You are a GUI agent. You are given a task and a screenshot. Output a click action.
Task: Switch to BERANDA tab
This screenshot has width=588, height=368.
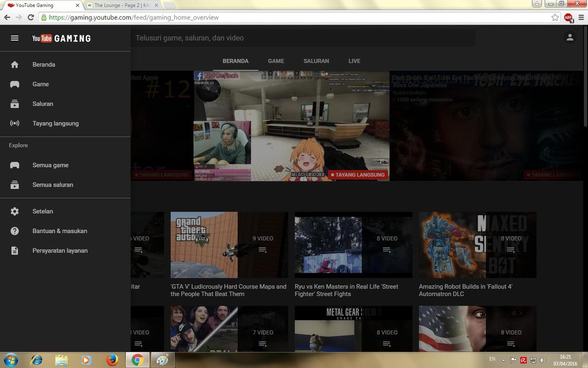236,61
